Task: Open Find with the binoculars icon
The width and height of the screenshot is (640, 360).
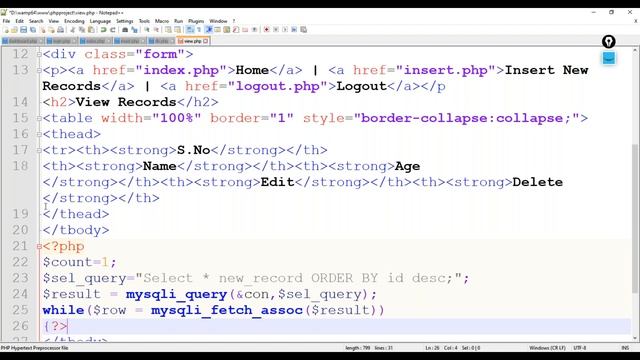Action: pyautogui.click(x=125, y=30)
